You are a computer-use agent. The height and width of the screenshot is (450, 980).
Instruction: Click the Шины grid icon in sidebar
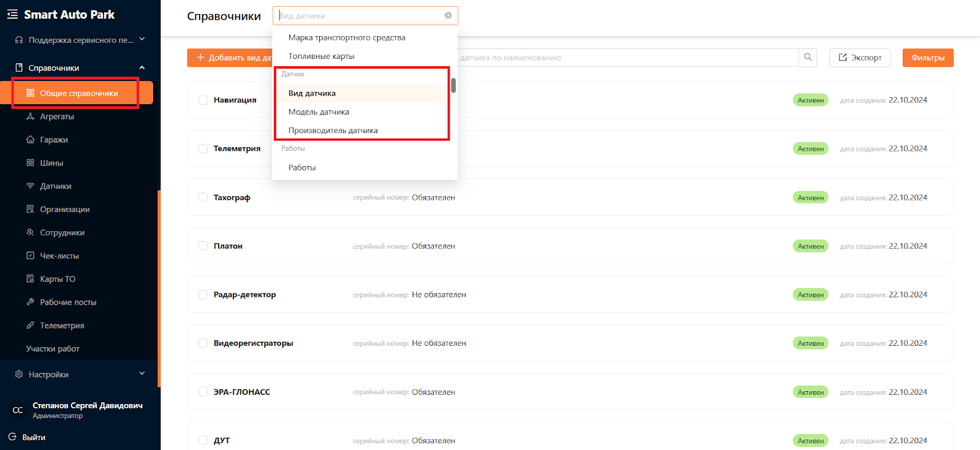point(30,163)
